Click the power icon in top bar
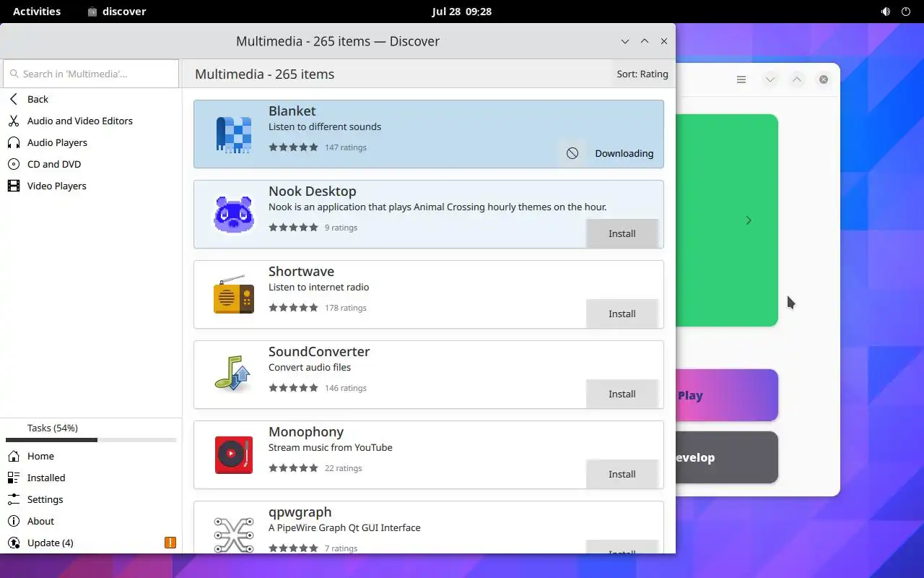The width and height of the screenshot is (924, 578). tap(907, 12)
